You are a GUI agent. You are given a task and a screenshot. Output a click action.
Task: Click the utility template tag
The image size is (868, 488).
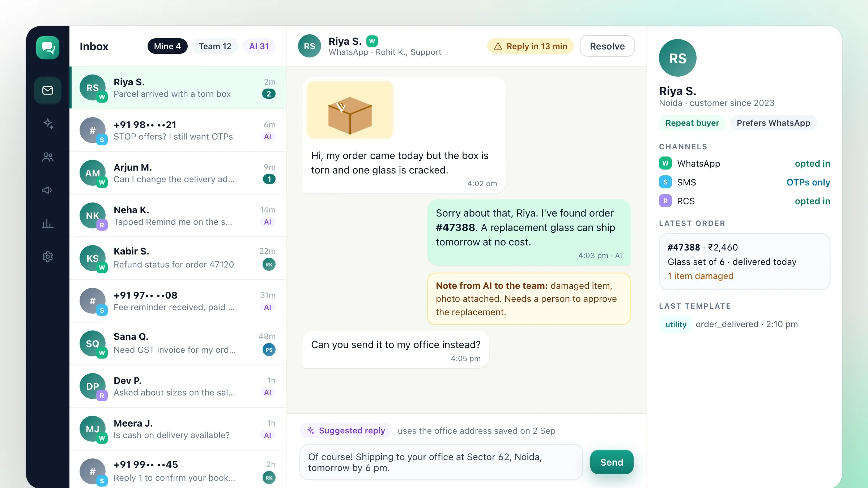tap(676, 324)
